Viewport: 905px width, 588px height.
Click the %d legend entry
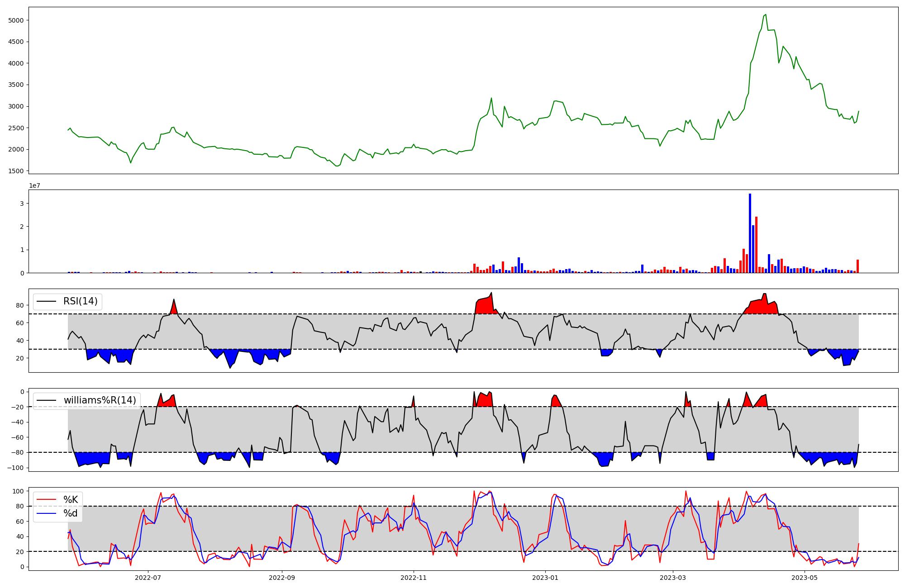pyautogui.click(x=70, y=513)
